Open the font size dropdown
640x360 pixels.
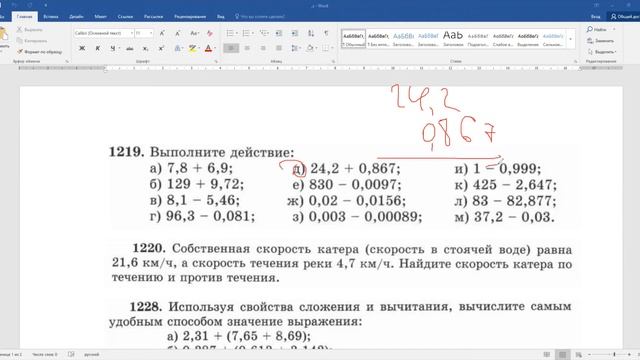pos(151,33)
